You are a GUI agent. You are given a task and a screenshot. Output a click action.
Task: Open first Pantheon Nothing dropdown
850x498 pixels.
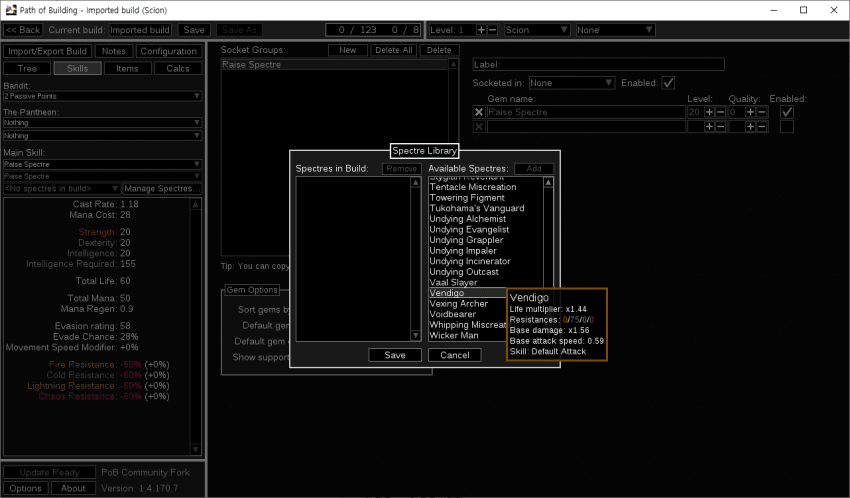click(102, 122)
